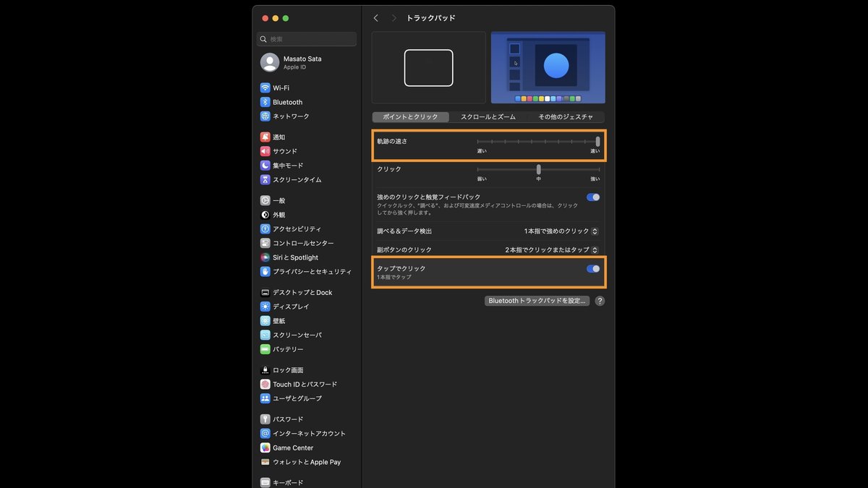
Task: Click Bluetoothトラックパッドを設定 button
Action: (537, 301)
